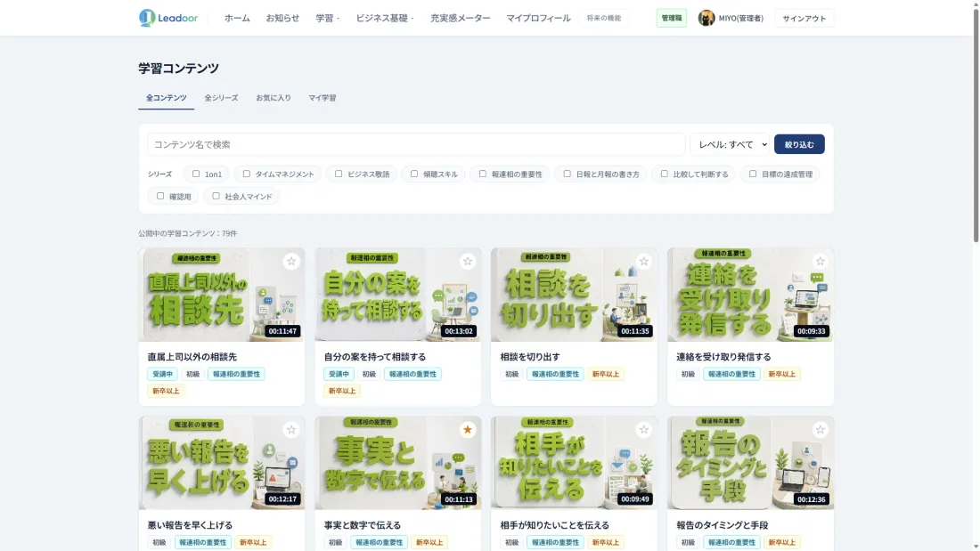Open title link 直属上司以外の相談先
The width and height of the screenshot is (980, 551).
[192, 357]
